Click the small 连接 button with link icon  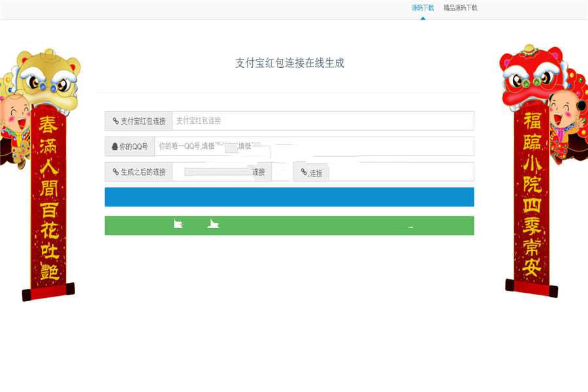pos(311,172)
